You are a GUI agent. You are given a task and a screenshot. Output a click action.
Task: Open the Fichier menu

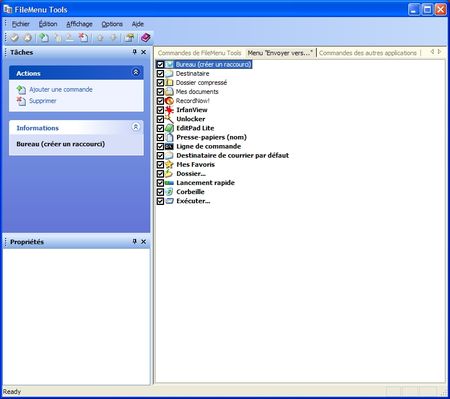tap(20, 24)
